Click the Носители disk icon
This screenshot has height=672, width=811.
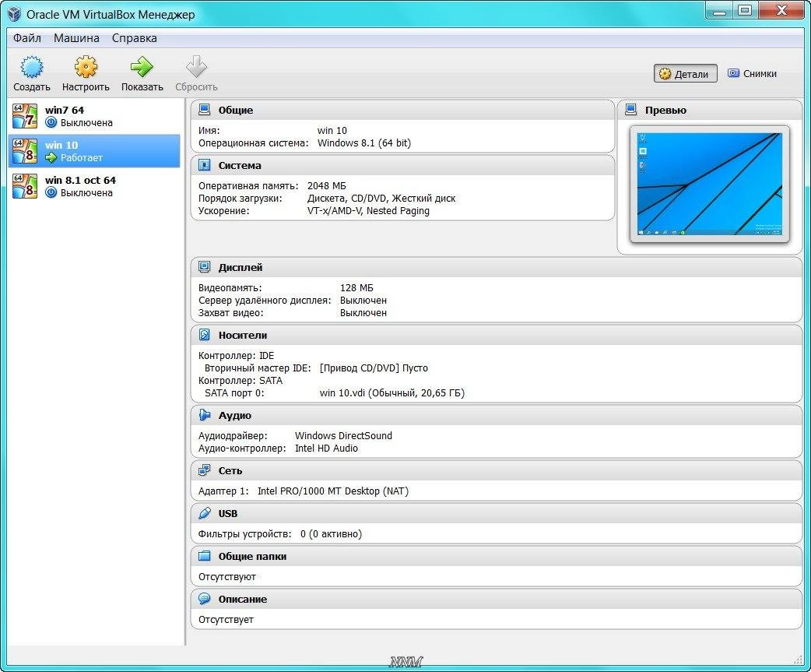click(204, 335)
